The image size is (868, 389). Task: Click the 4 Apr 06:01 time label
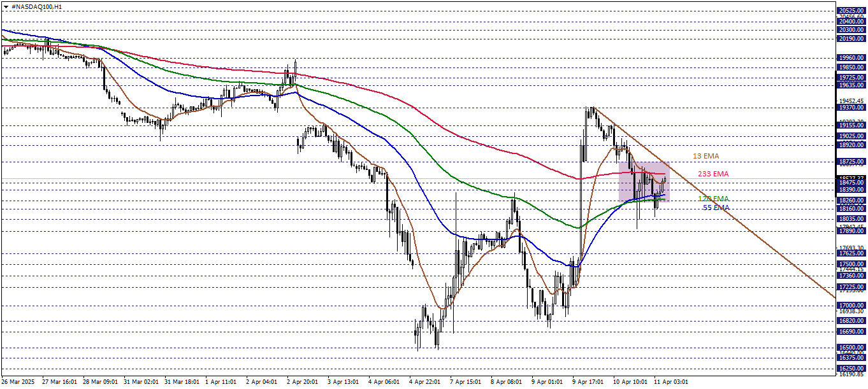pos(384,382)
